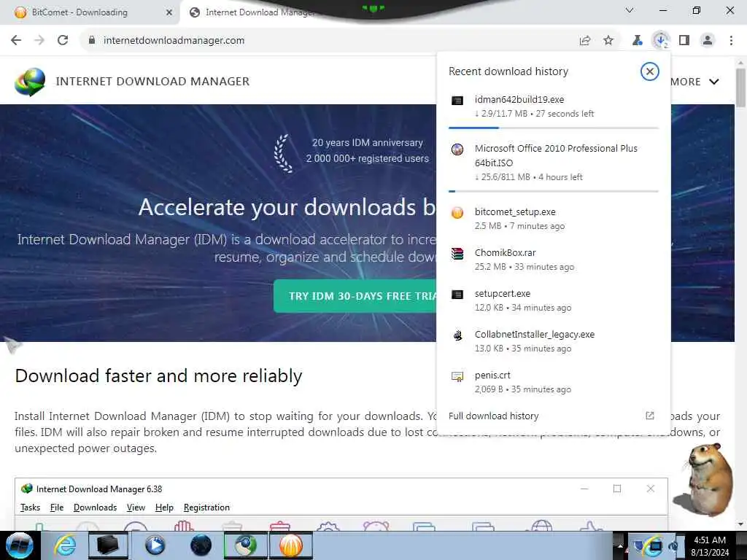Image resolution: width=747 pixels, height=560 pixels.
Task: Bookmark the page with the star icon
Action: 608,41
